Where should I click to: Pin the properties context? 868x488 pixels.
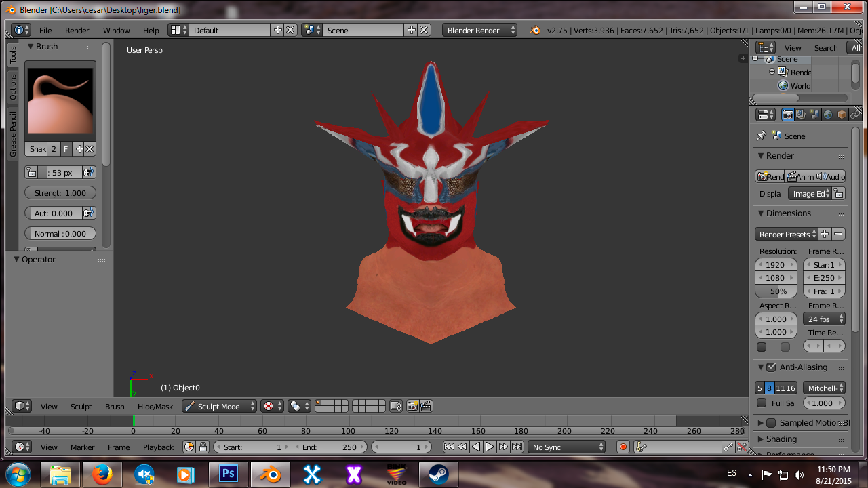[762, 136]
